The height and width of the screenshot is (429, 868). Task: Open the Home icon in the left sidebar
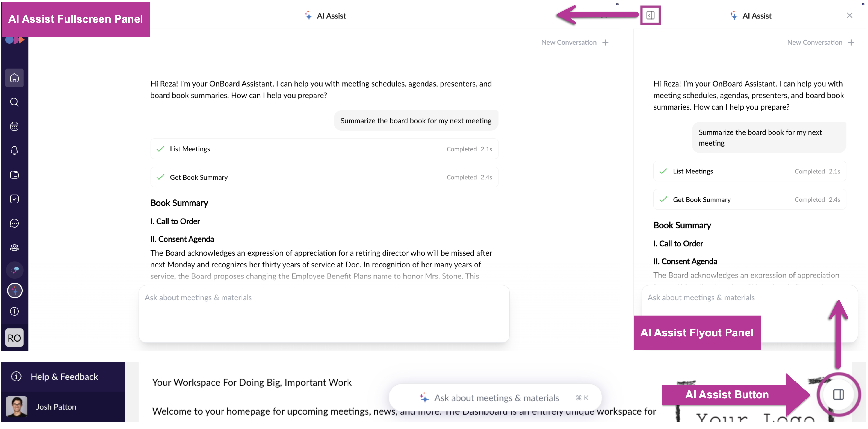(14, 78)
